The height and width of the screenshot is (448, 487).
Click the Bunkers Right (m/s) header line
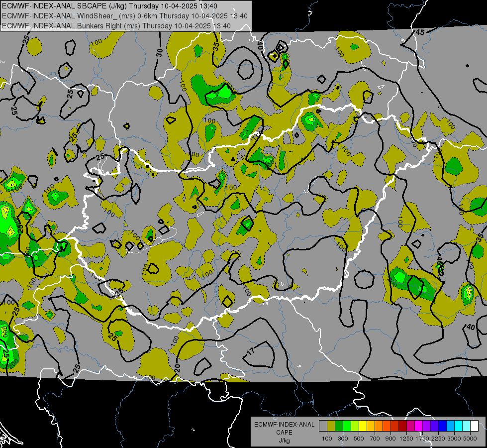[x=116, y=26]
